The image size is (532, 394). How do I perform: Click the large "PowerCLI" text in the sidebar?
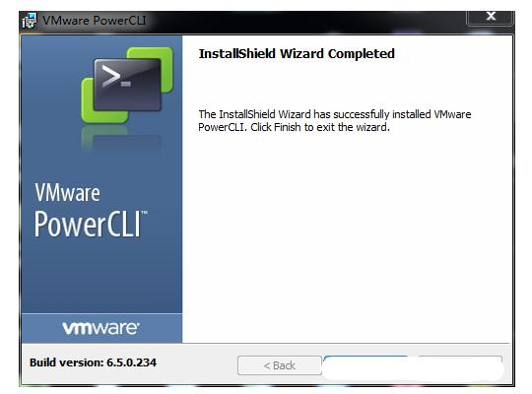click(88, 224)
